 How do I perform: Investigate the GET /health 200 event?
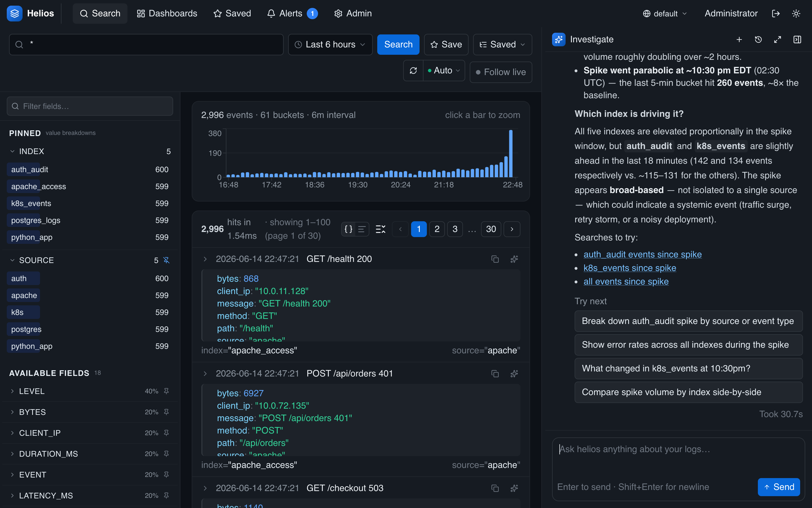514,259
